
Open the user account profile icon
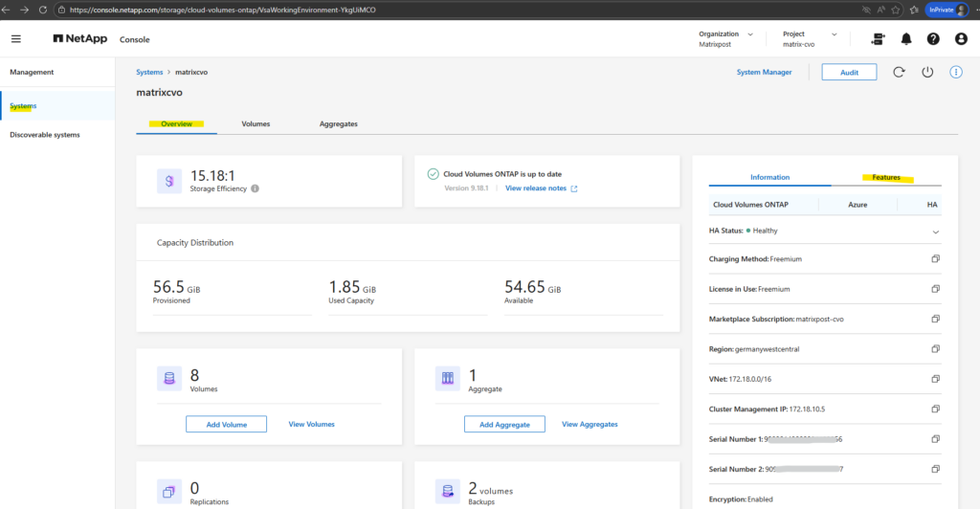[959, 39]
